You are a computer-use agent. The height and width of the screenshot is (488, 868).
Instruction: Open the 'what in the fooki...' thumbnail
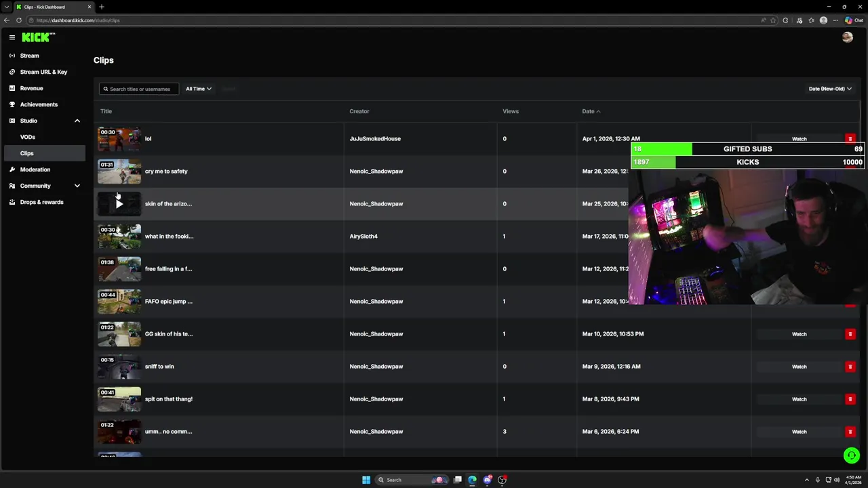[119, 236]
